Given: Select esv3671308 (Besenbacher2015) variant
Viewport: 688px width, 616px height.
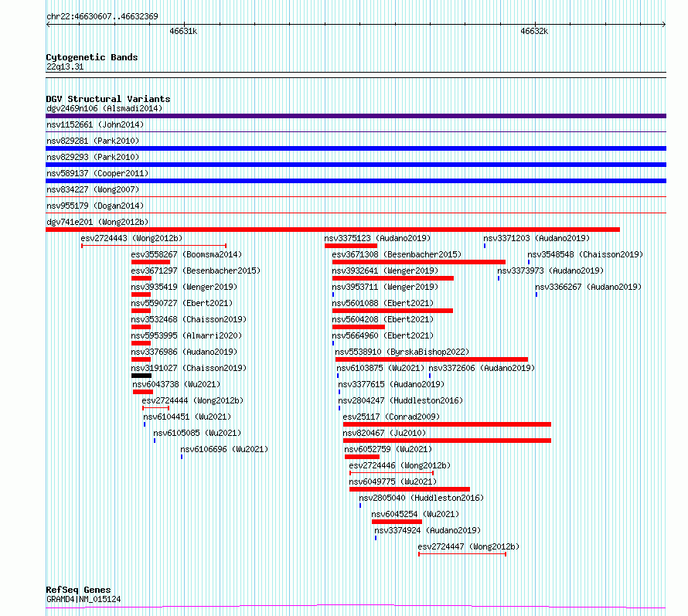Looking at the screenshot, I should (397, 254).
